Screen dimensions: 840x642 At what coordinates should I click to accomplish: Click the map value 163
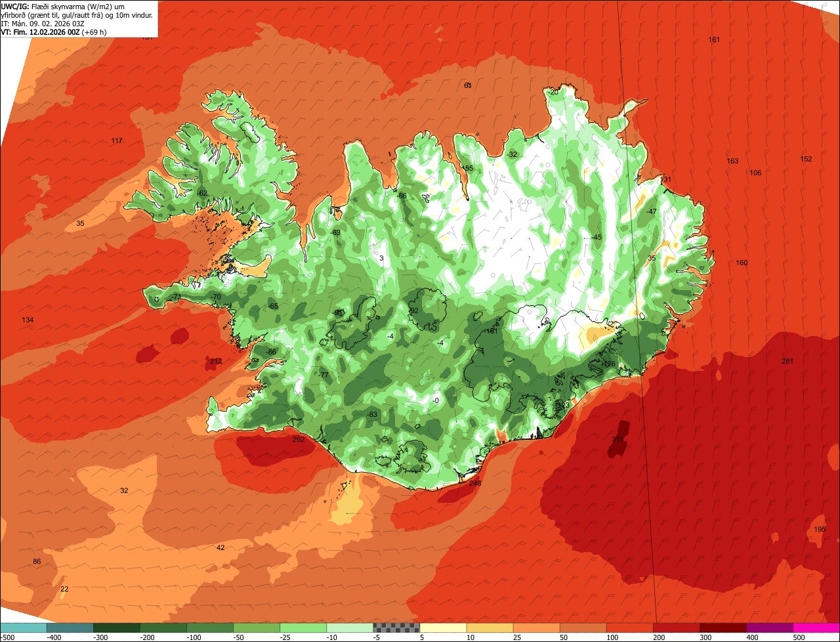[732, 161]
